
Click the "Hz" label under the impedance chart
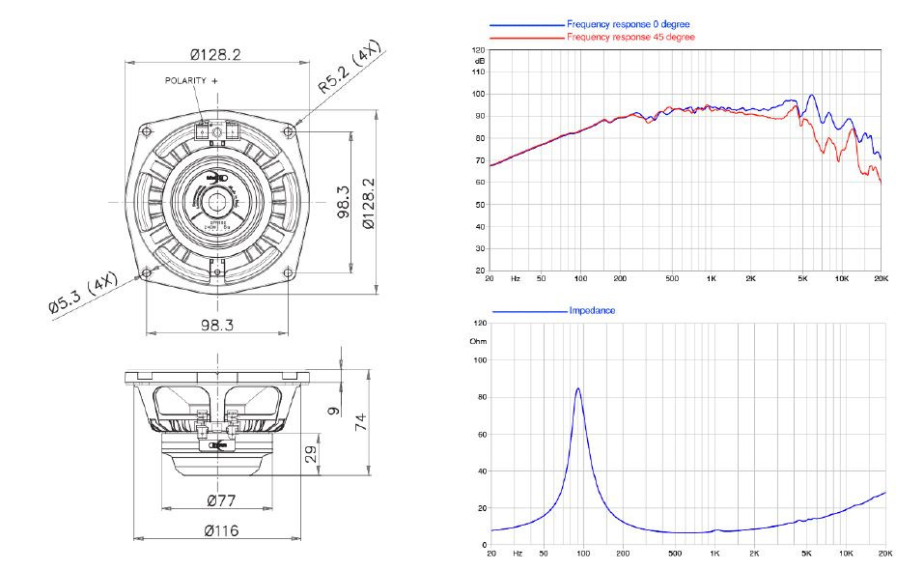click(518, 554)
